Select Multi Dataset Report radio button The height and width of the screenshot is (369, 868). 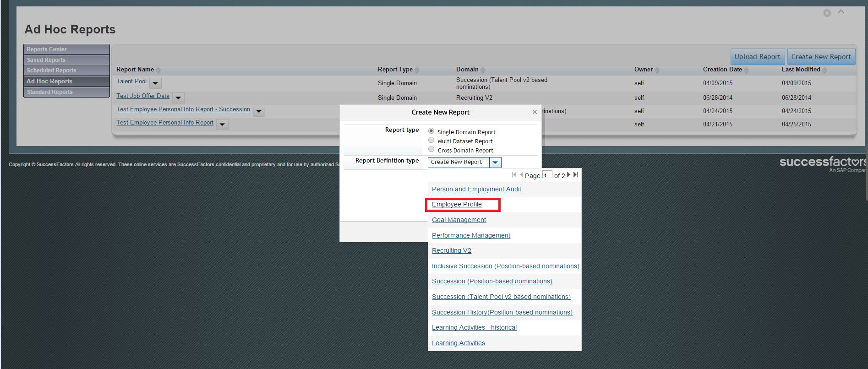[x=431, y=140]
